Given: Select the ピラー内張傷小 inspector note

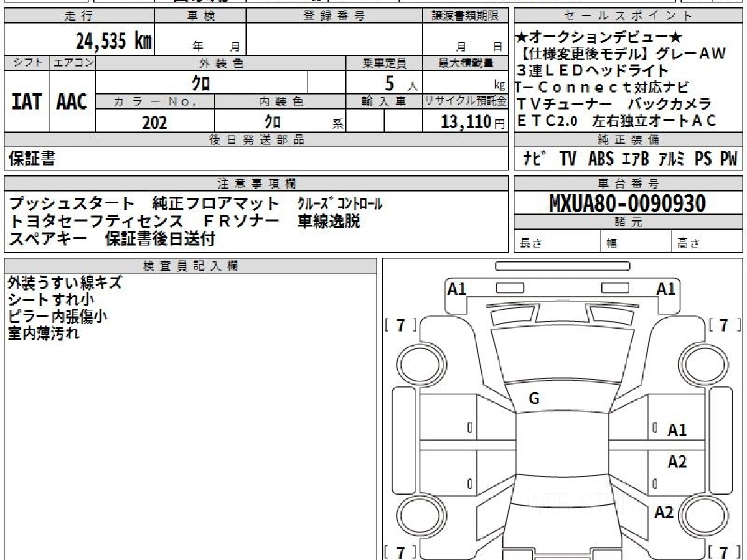Looking at the screenshot, I should (x=57, y=316).
